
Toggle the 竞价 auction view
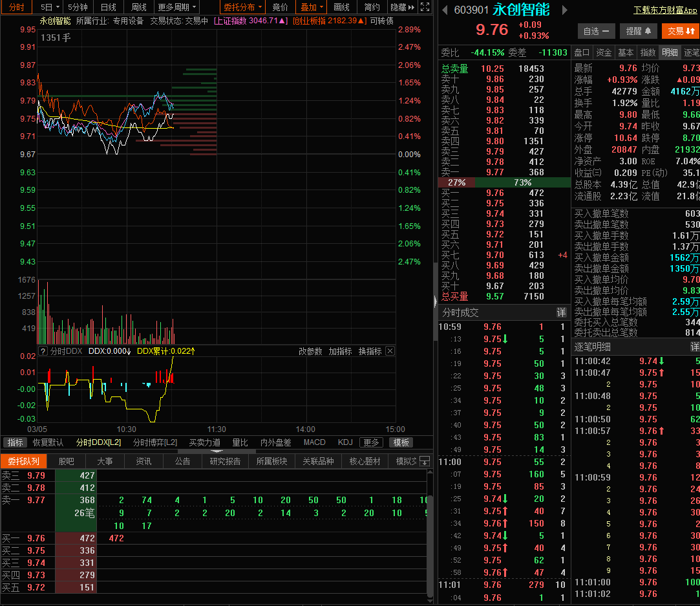click(281, 7)
